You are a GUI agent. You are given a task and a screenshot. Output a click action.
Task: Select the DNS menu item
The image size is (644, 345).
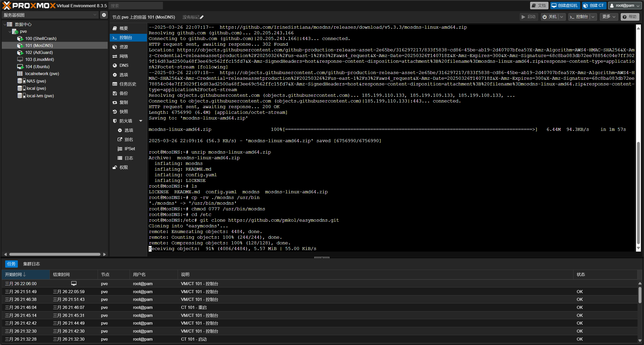[124, 66]
